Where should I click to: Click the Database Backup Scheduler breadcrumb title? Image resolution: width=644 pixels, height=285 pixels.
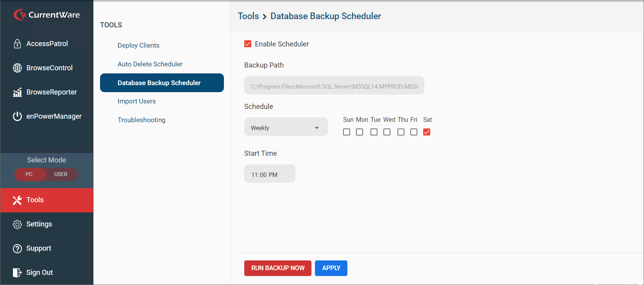tap(326, 16)
